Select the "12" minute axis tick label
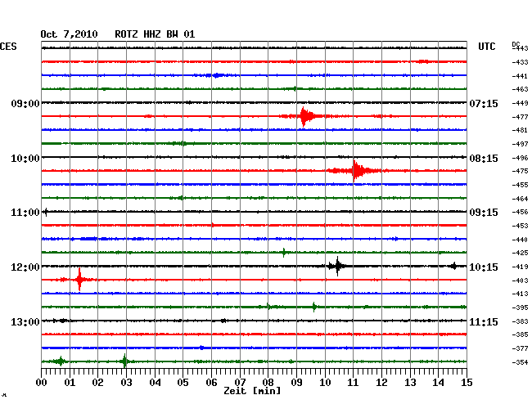This screenshot has width=532, height=404. pyautogui.click(x=381, y=382)
